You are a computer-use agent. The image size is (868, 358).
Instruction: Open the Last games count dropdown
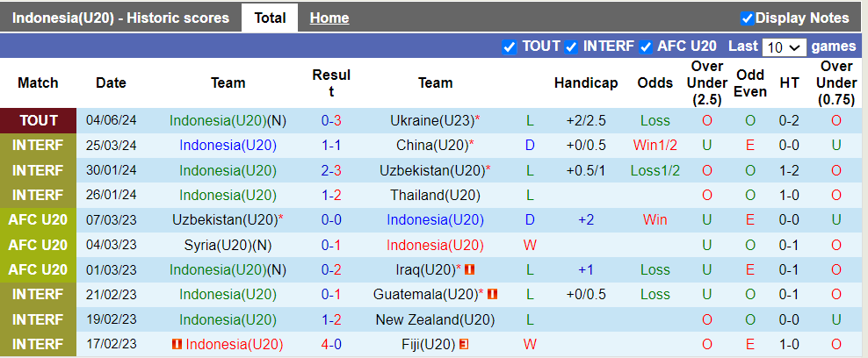click(x=784, y=47)
